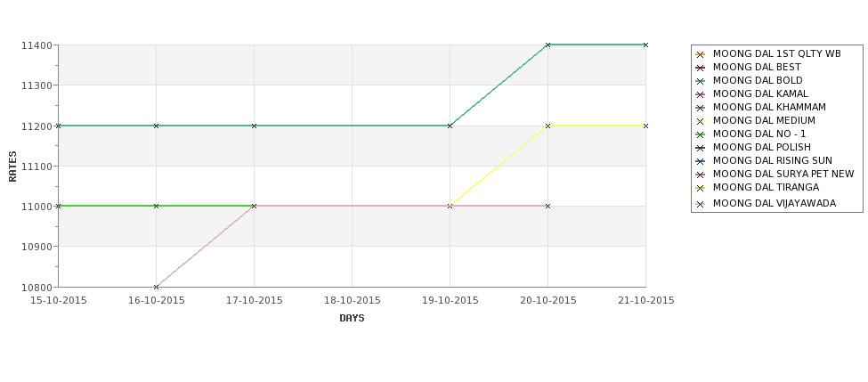
Task: Select the MOONG DAL 1ST QLTY WB legend label
Action: (776, 53)
